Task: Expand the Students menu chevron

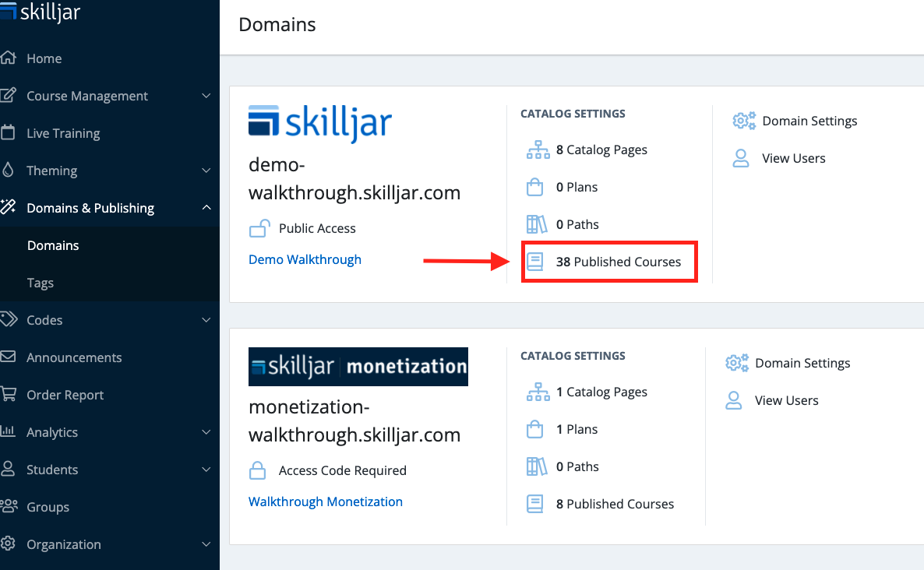Action: click(206, 470)
